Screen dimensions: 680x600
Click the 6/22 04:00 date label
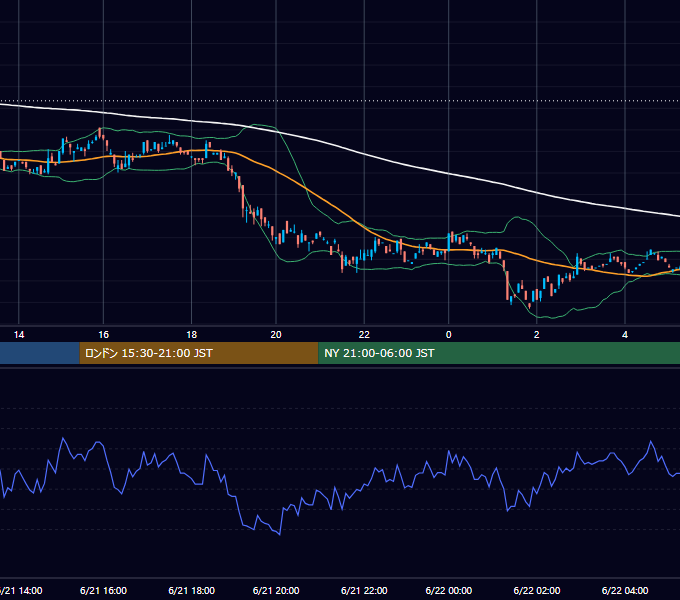[x=624, y=590]
